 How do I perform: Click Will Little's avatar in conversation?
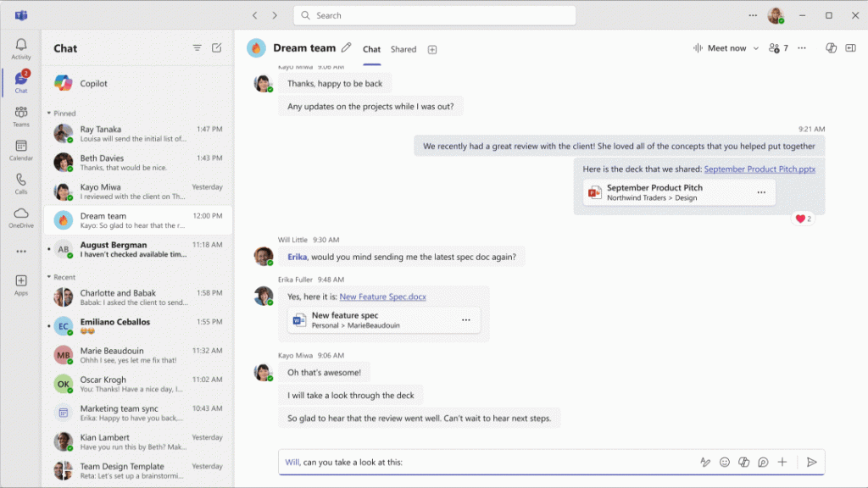(264, 256)
